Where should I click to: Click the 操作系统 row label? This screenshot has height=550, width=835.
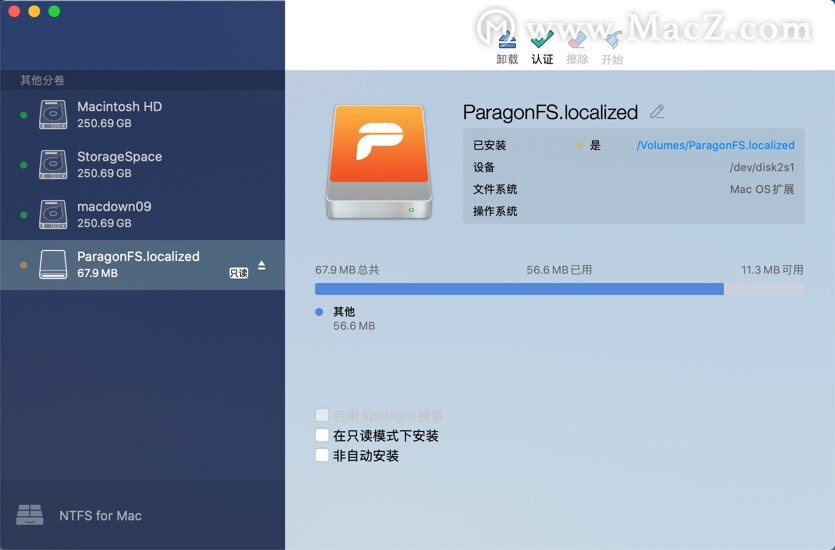tap(495, 211)
